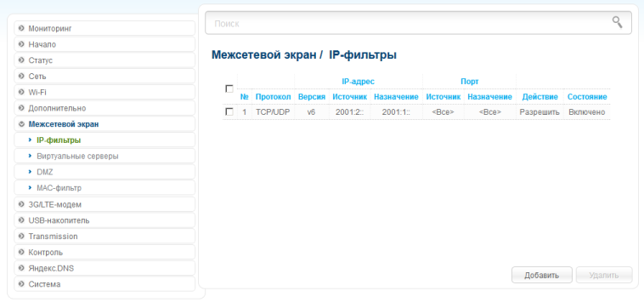Expand the Мониторинг menu section
Image resolution: width=644 pixels, height=308 pixels.
tap(105, 28)
